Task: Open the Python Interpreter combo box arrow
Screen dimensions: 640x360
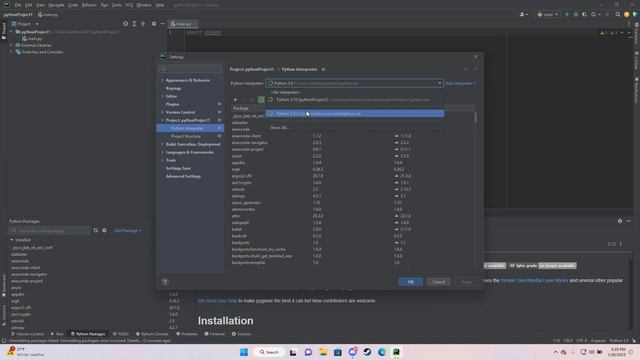Action: pos(440,83)
